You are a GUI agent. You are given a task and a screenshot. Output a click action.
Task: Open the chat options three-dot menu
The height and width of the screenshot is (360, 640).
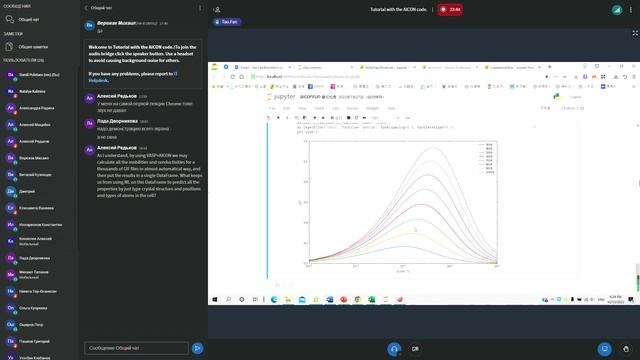point(200,8)
